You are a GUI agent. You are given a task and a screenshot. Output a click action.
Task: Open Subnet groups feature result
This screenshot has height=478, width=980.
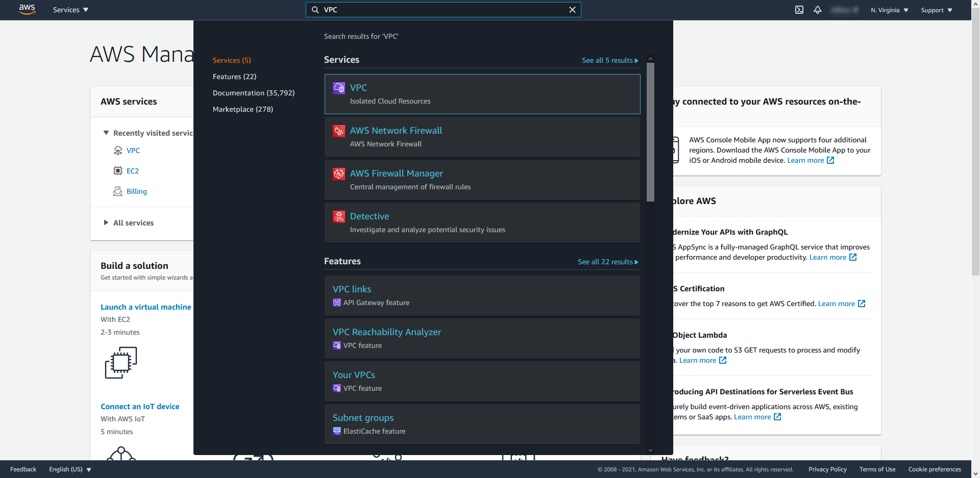482,424
